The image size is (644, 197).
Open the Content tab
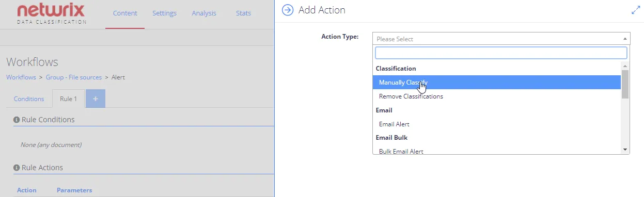pyautogui.click(x=125, y=13)
